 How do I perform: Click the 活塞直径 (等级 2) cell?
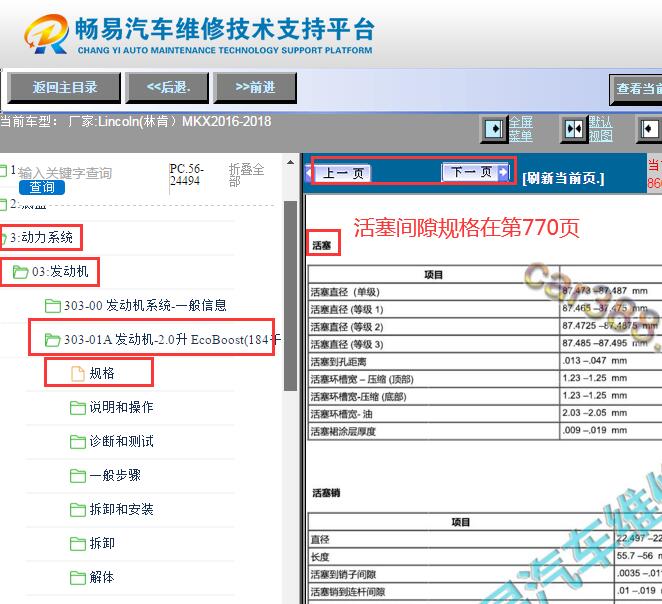click(434, 327)
